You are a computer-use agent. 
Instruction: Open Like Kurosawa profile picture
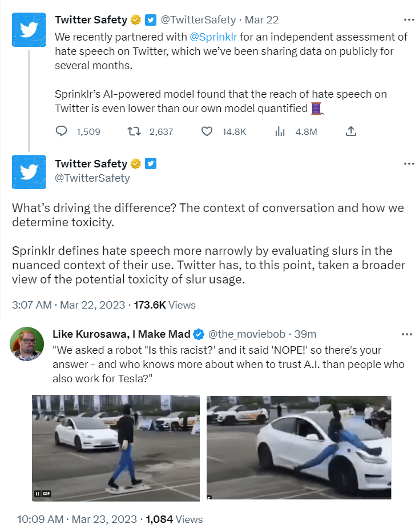click(x=27, y=344)
